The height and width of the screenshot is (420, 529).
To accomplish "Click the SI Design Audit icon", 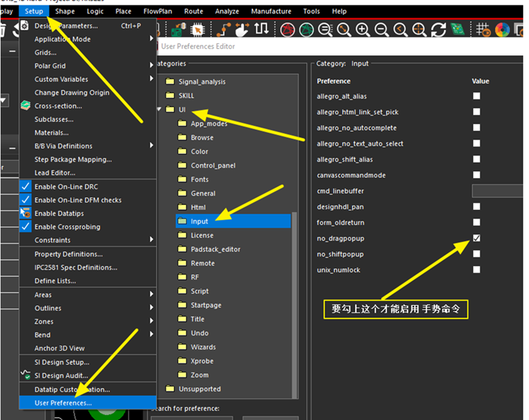I will 26,375.
